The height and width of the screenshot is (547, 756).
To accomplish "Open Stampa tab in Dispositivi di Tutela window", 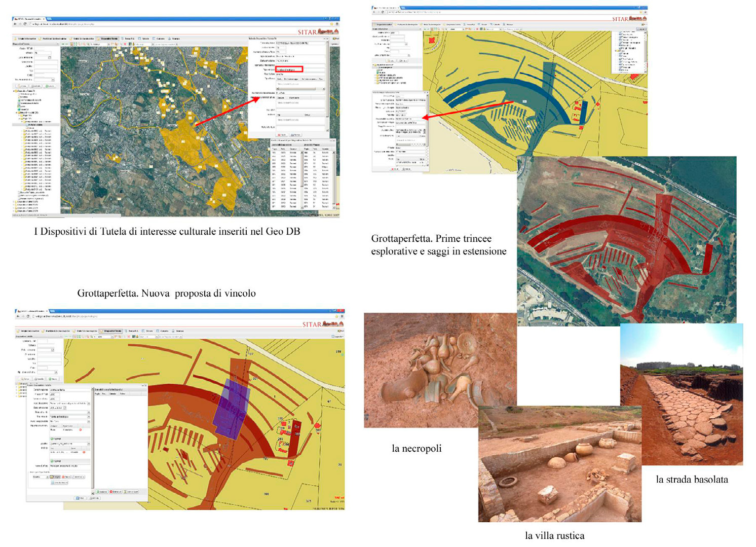I will click(175, 39).
